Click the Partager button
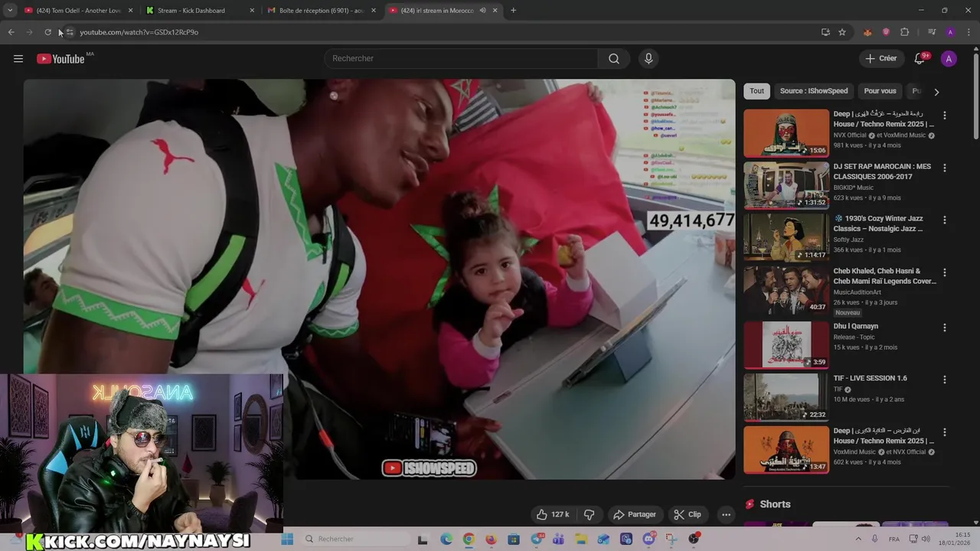The width and height of the screenshot is (980, 551). 634,514
